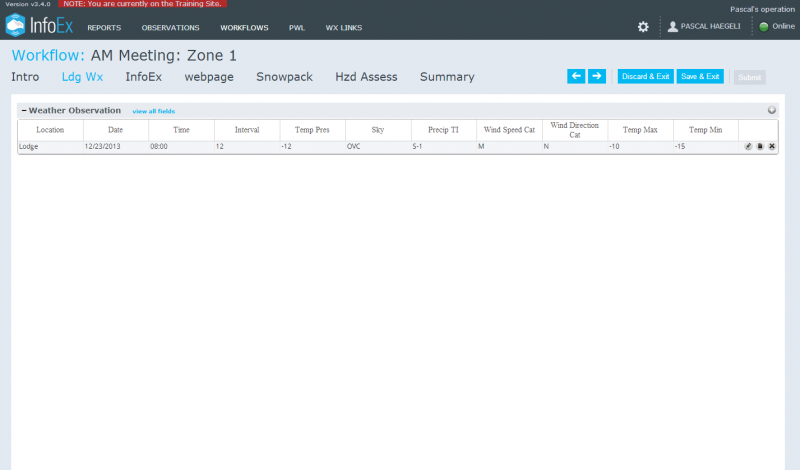Go to next workflow step arrow

(597, 76)
